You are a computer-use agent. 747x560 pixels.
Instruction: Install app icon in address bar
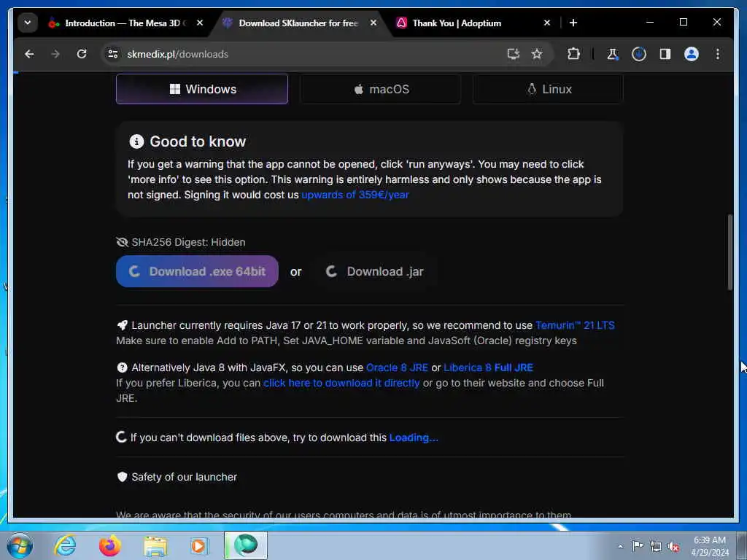[x=513, y=54]
